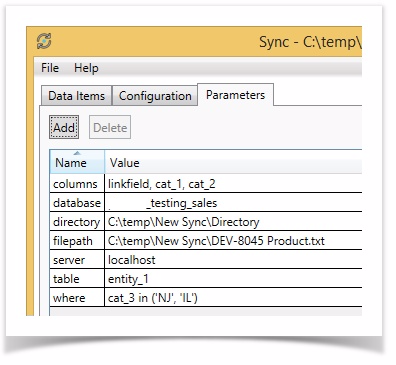Switch to the Configuration tab
396x365 pixels.
pyautogui.click(x=155, y=96)
